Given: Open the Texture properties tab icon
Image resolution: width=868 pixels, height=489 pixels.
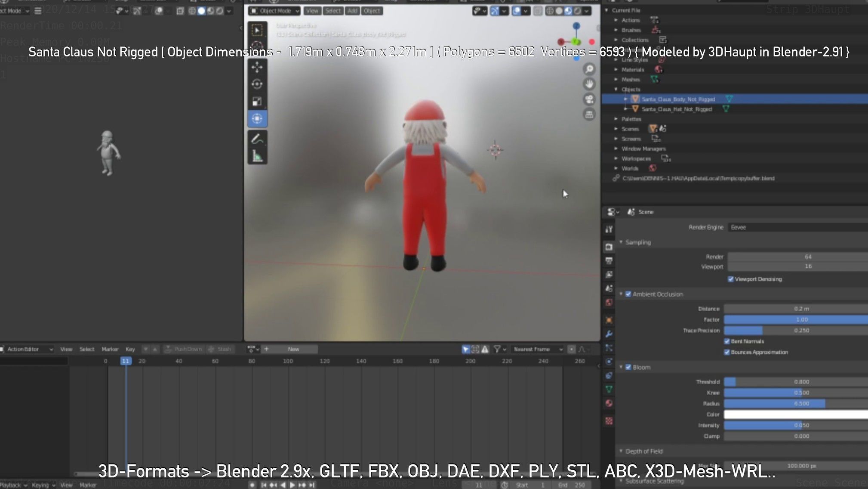Looking at the screenshot, I should point(609,421).
